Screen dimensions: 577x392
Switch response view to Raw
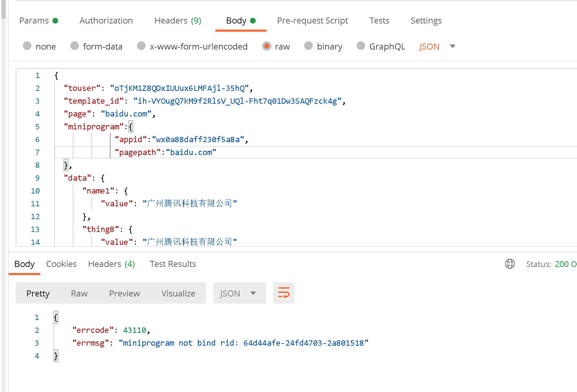79,293
